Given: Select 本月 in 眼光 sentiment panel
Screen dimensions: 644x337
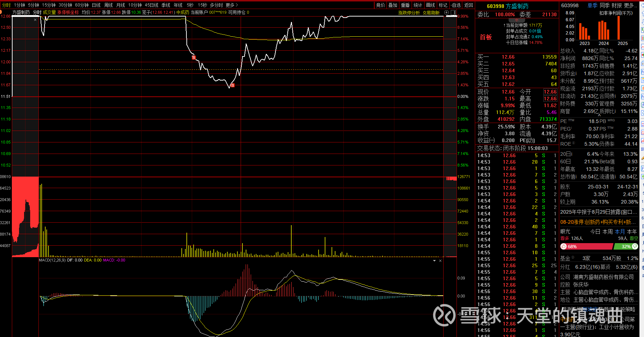Looking at the screenshot, I should 620,232.
